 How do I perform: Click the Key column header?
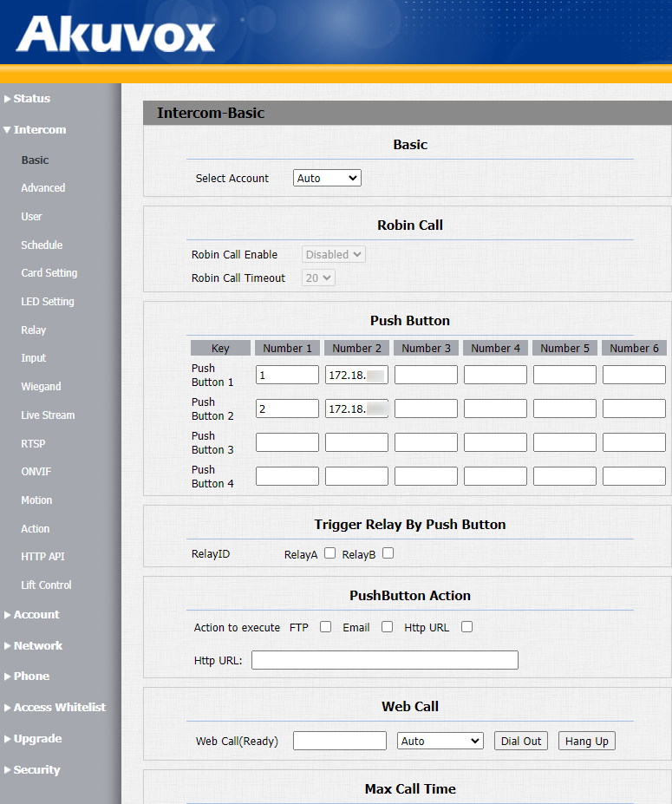click(x=220, y=348)
